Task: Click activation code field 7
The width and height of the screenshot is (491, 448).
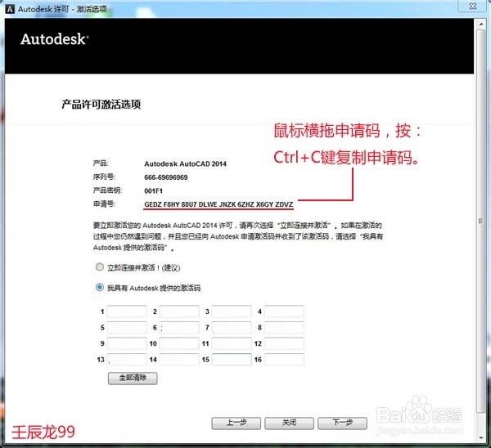Action: 232,328
